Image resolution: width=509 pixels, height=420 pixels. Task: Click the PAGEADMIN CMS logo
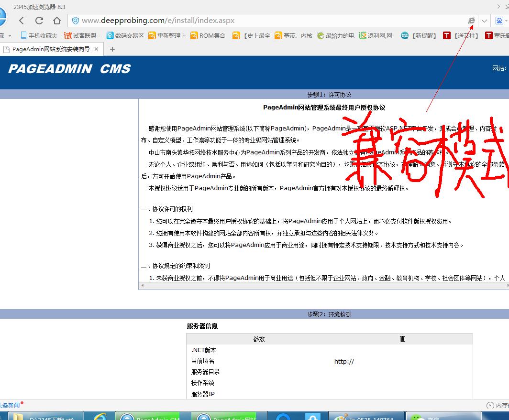[69, 69]
